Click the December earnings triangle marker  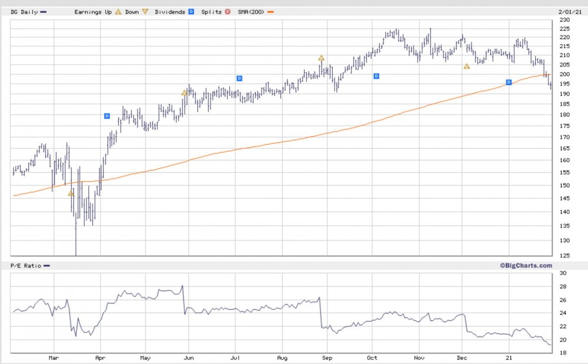[466, 66]
